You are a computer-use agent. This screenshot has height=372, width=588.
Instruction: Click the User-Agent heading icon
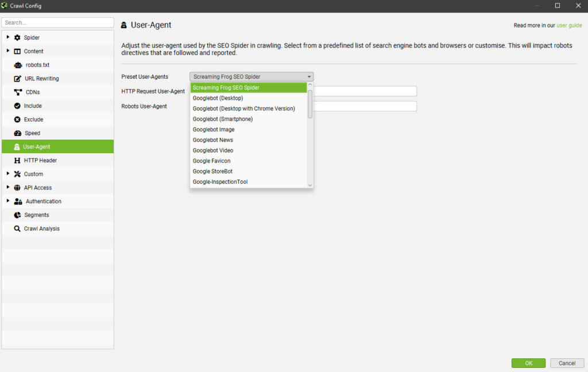coord(124,25)
